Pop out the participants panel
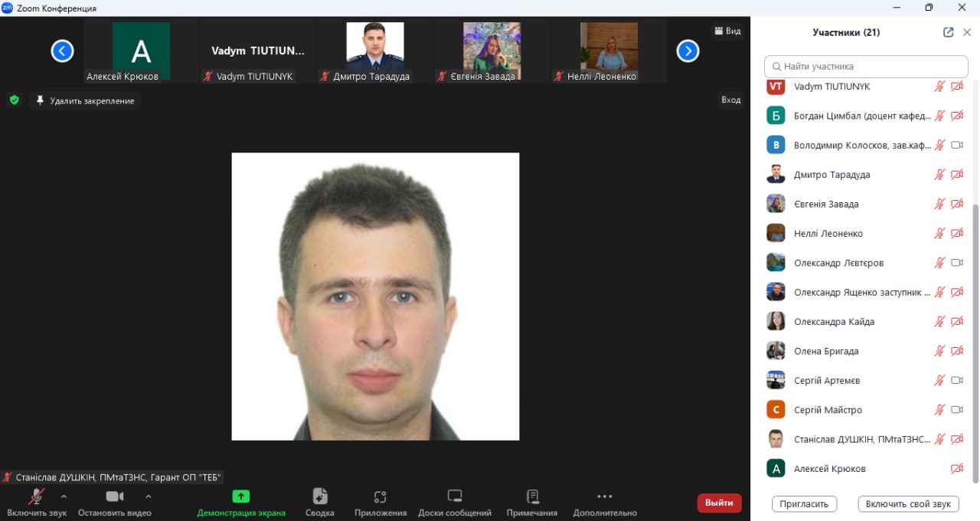 [949, 32]
